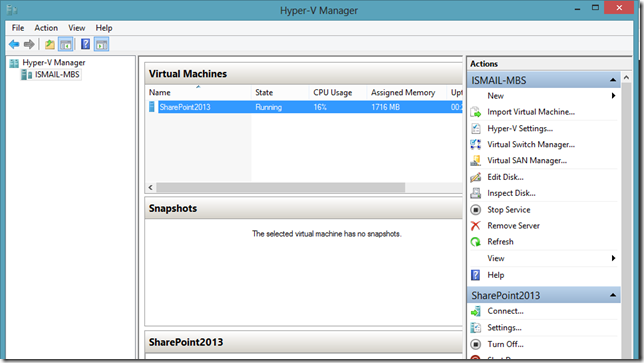
Task: Click the Stop Service icon
Action: (x=476, y=209)
